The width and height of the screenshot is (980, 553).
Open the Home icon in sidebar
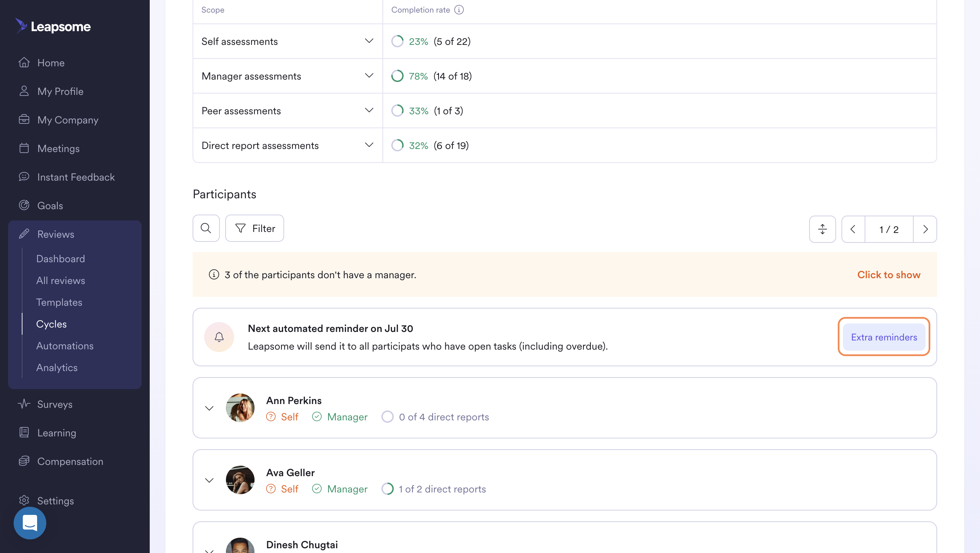(x=24, y=62)
